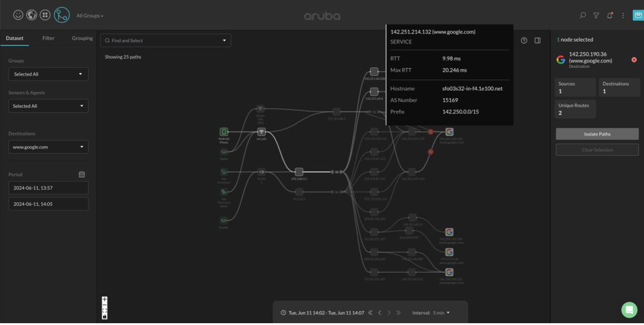The image size is (644, 325).
Task: Zoom in on the path map
Action: (104, 300)
